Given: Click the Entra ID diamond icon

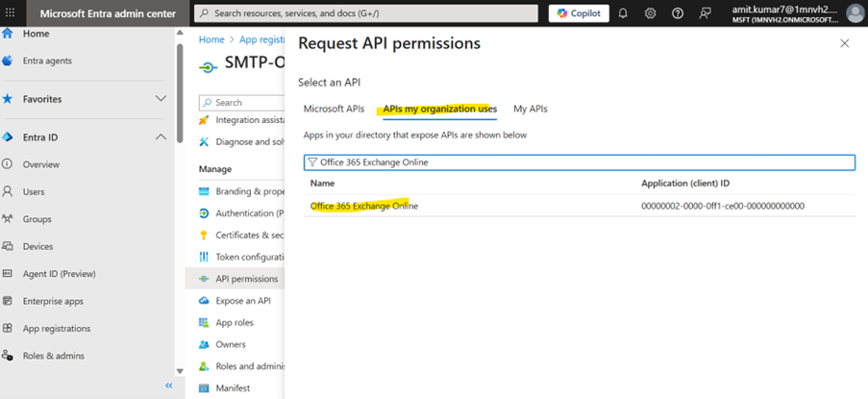Looking at the screenshot, I should 7,137.
